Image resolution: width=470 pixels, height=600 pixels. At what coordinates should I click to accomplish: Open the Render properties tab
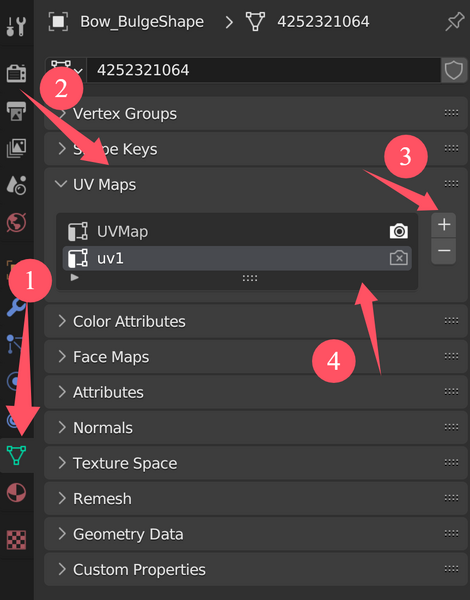[x=16, y=73]
